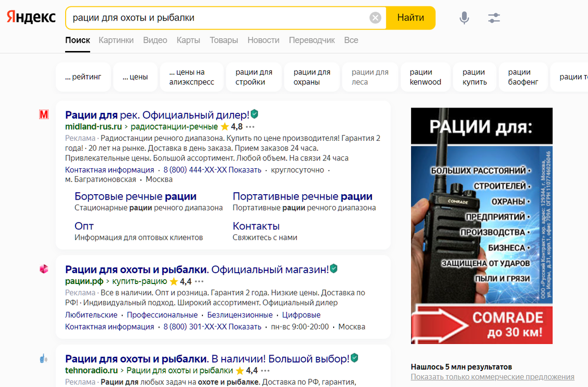Open the 'Опт' sitelink

point(84,226)
